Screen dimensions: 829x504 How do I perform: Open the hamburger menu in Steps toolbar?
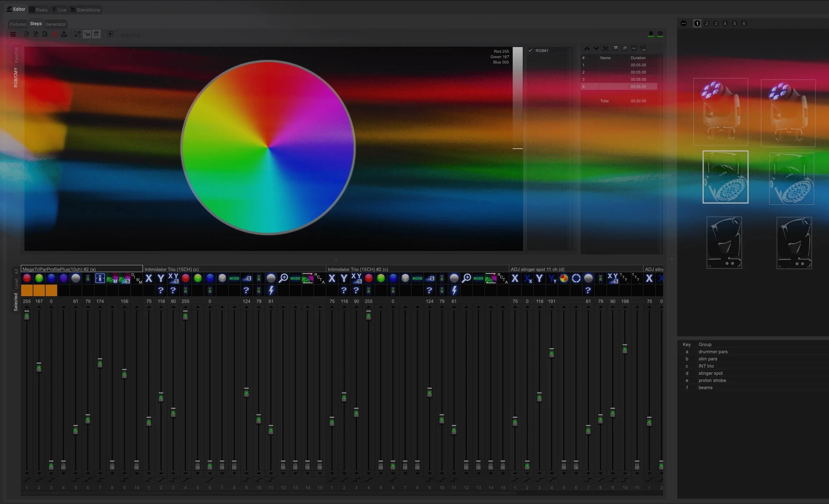pyautogui.click(x=13, y=34)
